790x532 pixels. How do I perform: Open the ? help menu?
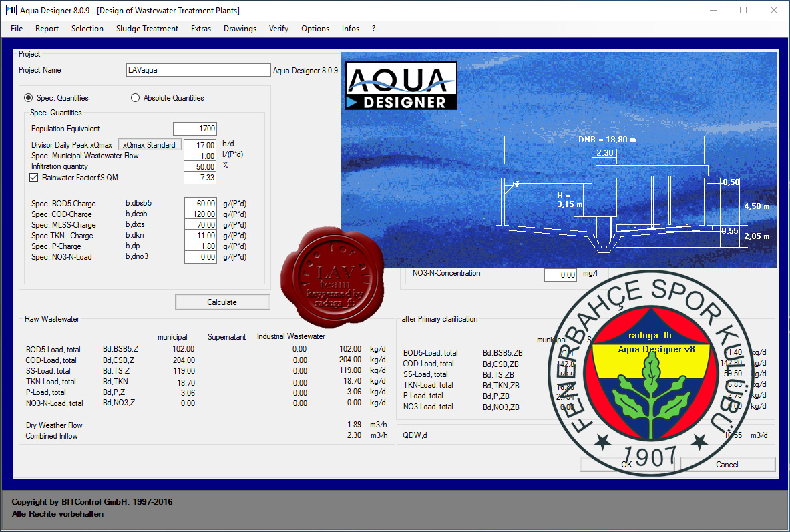point(373,29)
